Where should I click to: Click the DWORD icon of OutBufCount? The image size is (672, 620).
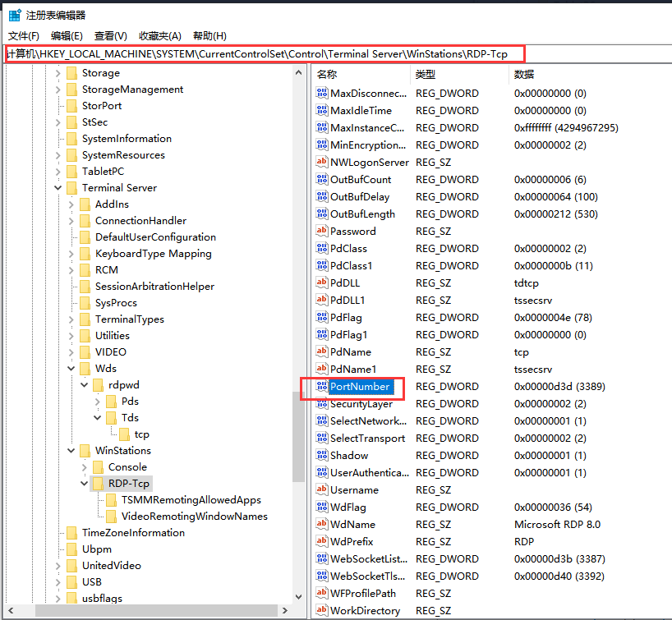click(322, 179)
